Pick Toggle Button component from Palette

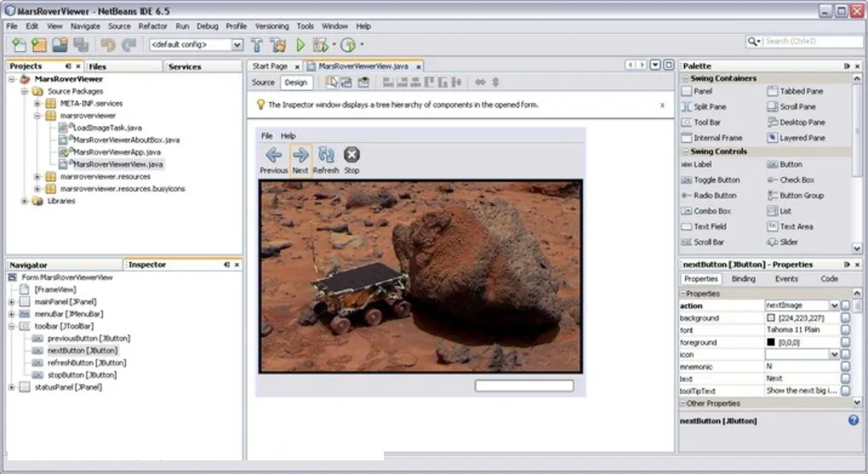tap(717, 180)
